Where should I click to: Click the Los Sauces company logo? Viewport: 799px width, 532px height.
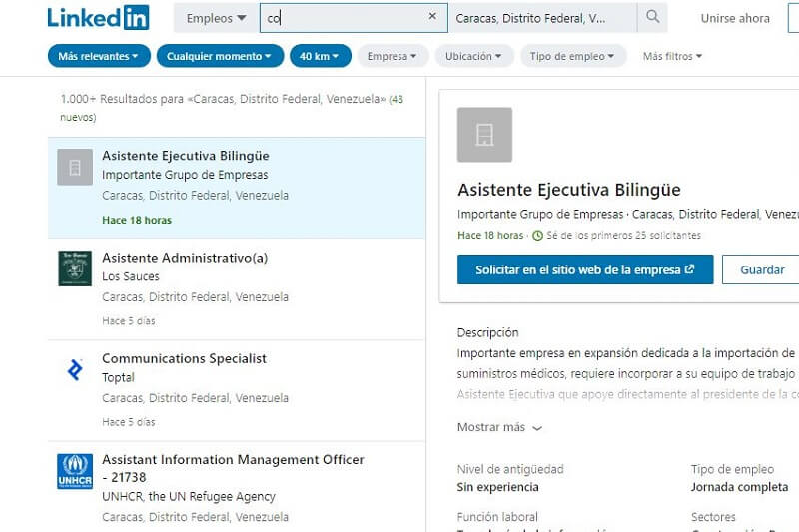pos(75,268)
